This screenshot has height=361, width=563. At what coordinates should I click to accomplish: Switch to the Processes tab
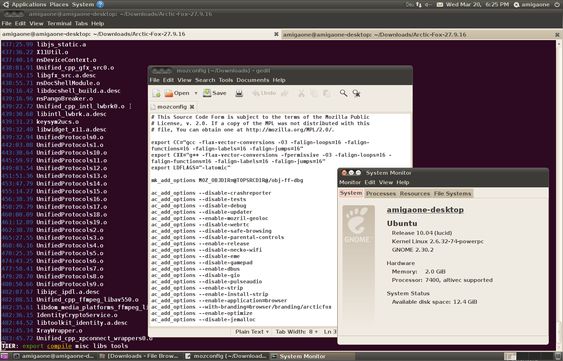[x=381, y=194]
